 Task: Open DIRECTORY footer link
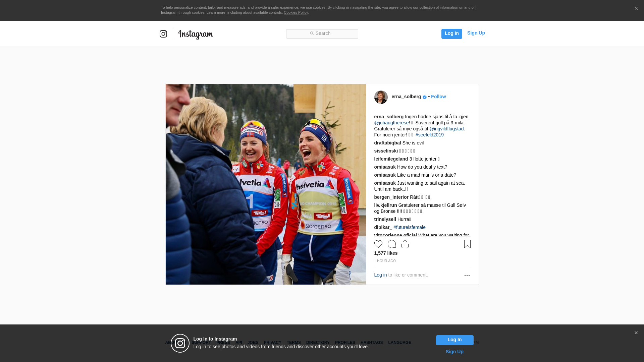[x=318, y=343]
